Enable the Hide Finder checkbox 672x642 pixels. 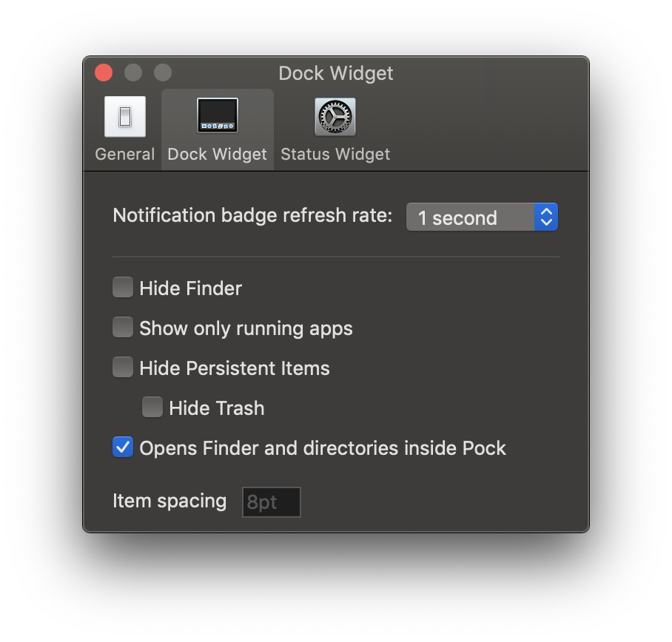pyautogui.click(x=123, y=288)
